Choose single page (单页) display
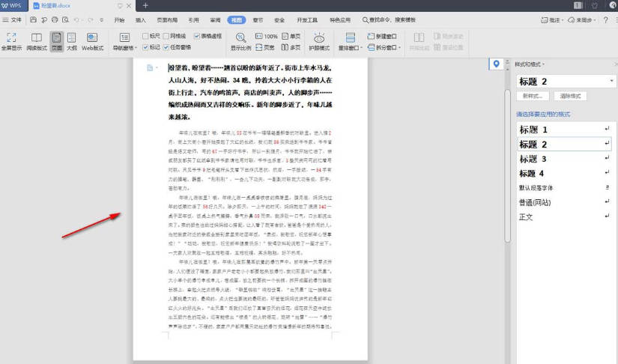 pyautogui.click(x=291, y=36)
